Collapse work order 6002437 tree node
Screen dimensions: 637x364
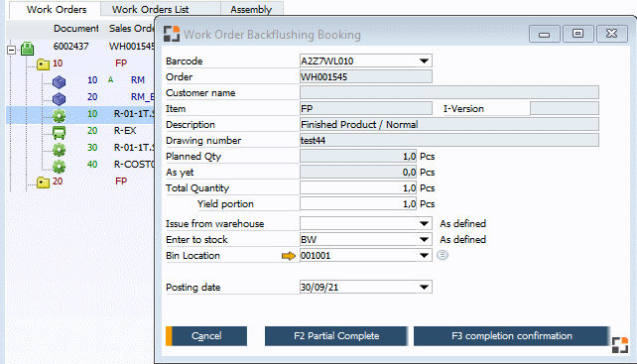pyautogui.click(x=12, y=50)
